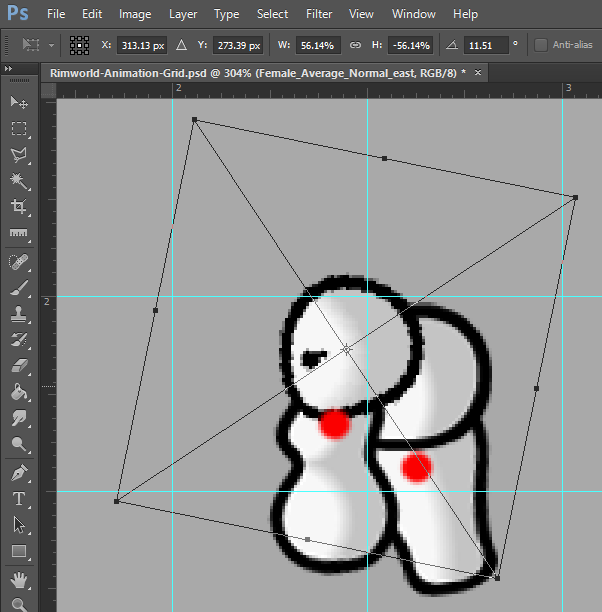The height and width of the screenshot is (612, 602).
Task: Select the Zoom tool in toolbar
Action: (x=19, y=604)
